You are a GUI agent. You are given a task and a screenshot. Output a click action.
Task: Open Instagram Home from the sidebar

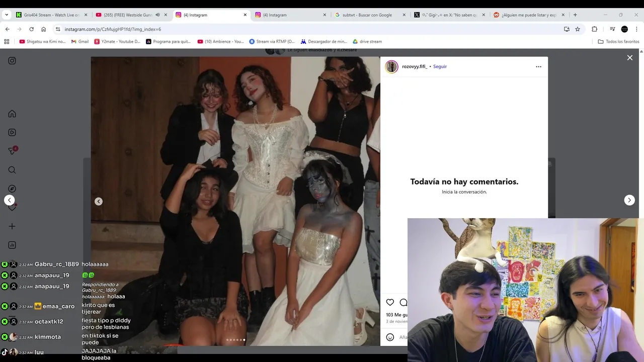(x=12, y=114)
